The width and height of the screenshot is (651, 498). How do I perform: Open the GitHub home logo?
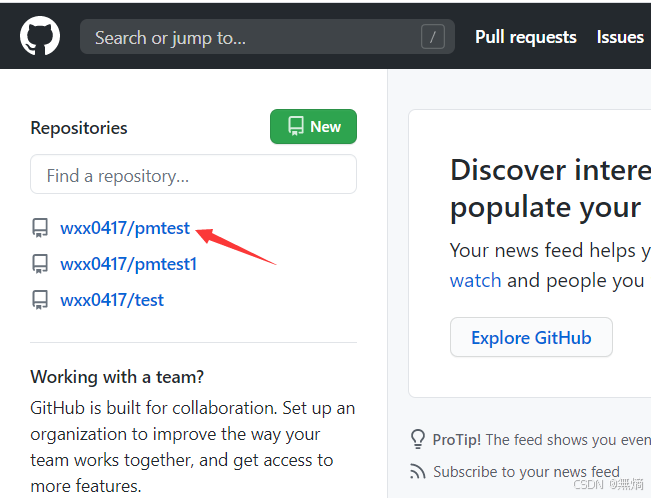click(40, 36)
